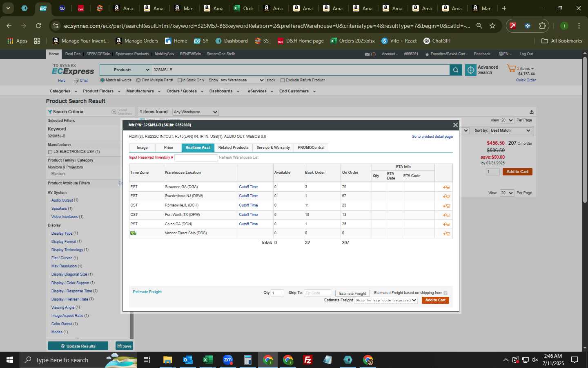Screen dimensions: 588x368
Task: Click the Log Out link
Action: [x=526, y=54]
